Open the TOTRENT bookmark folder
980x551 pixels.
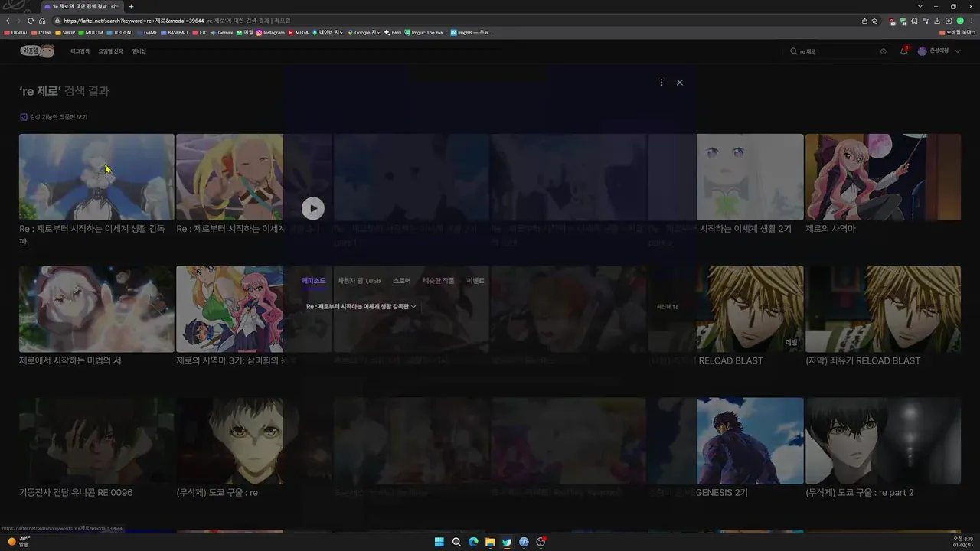(x=119, y=33)
